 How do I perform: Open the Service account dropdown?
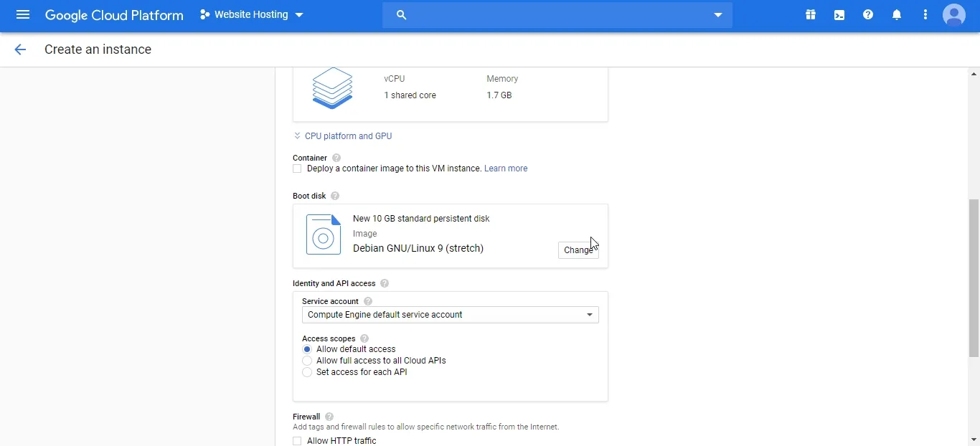click(450, 315)
